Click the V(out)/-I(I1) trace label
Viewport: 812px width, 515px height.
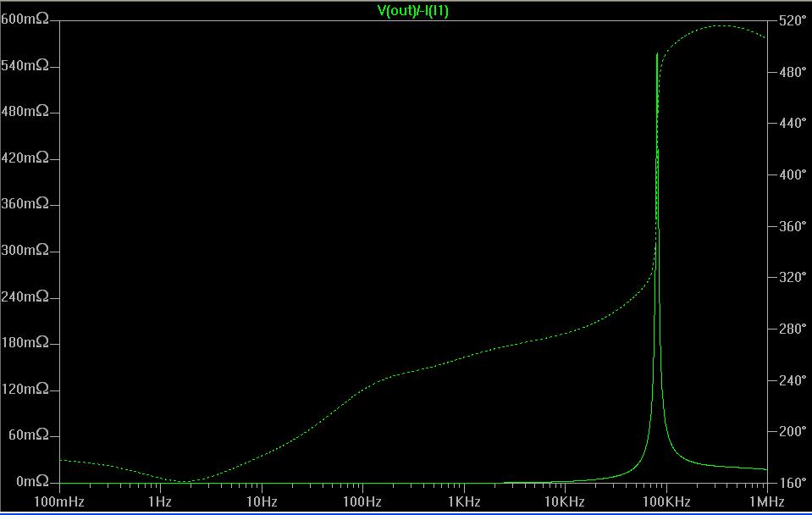pyautogui.click(x=412, y=10)
